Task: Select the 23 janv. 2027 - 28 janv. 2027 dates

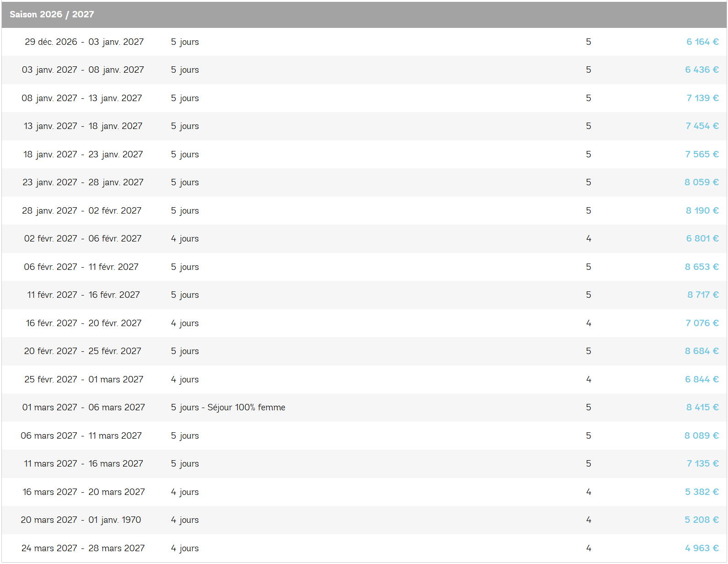Action: point(83,183)
